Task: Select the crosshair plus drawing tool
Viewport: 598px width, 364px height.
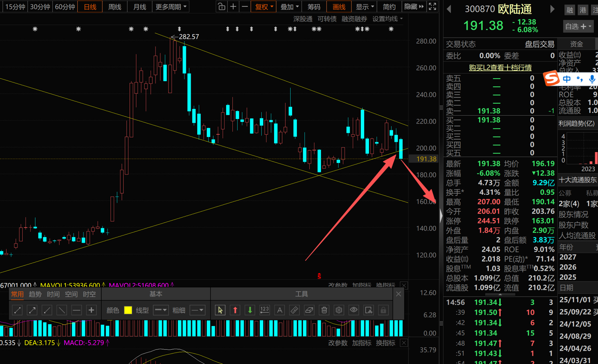Action: click(91, 310)
